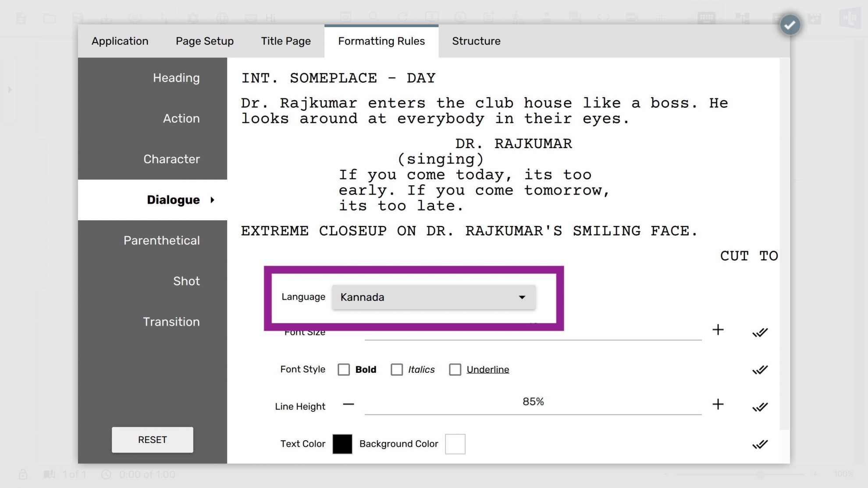Click the new document icon
Viewport: 868px width, 488px height.
[x=21, y=18]
